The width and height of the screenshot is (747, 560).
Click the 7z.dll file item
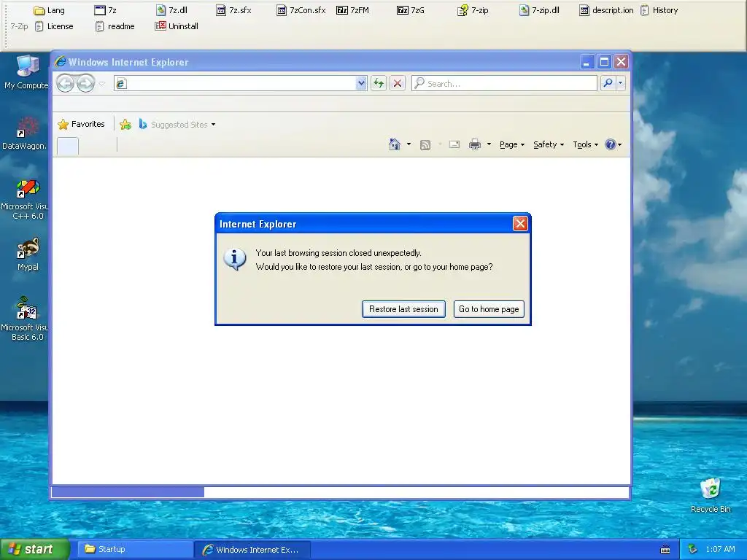[172, 10]
